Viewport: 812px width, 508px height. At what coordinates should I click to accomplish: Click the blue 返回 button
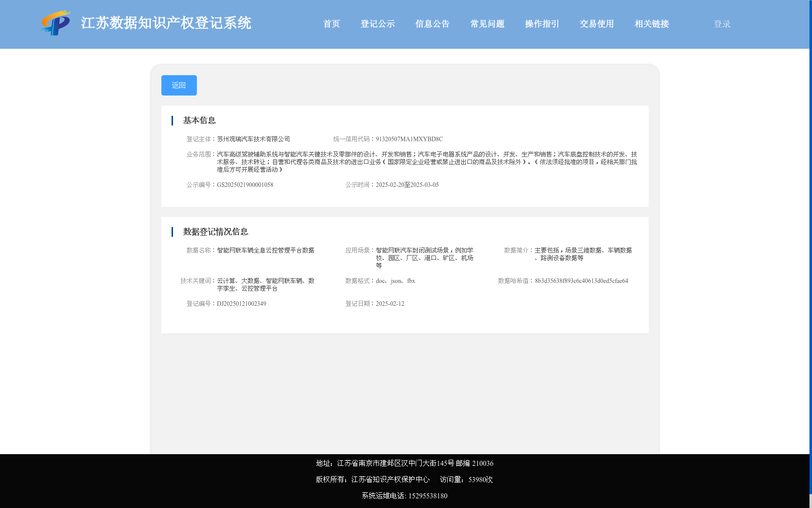(179, 85)
